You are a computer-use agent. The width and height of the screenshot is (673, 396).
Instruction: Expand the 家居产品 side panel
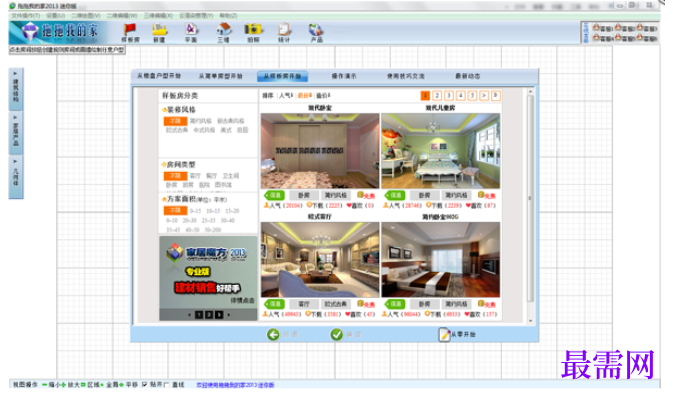tap(16, 133)
